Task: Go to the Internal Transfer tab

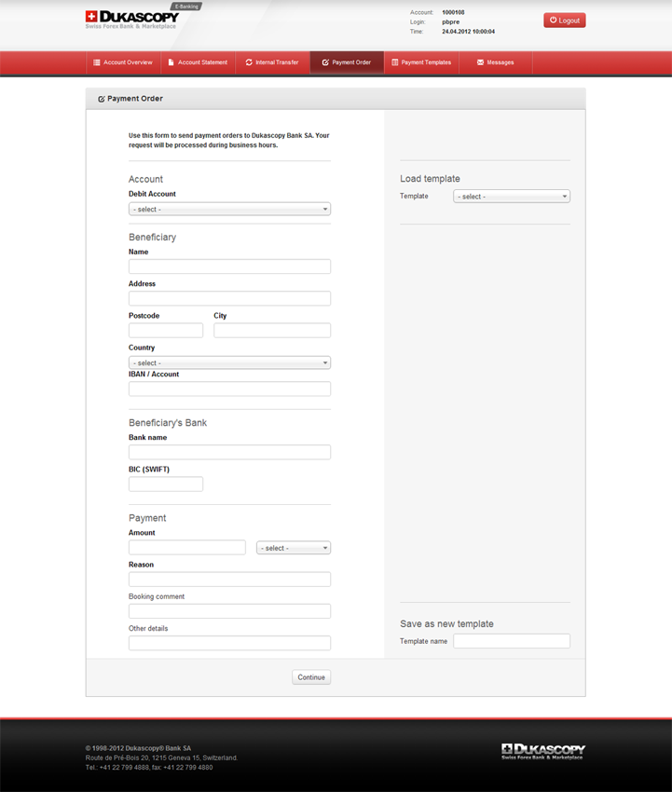Action: point(272,62)
